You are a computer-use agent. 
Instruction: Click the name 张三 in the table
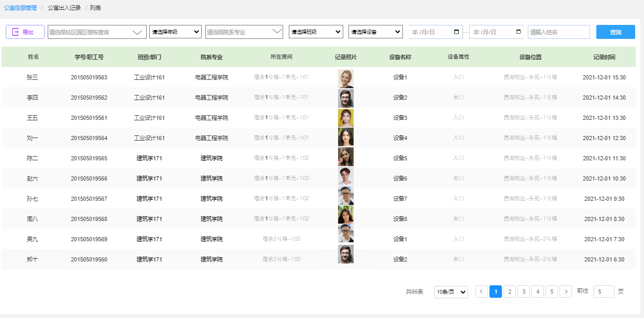pyautogui.click(x=33, y=77)
